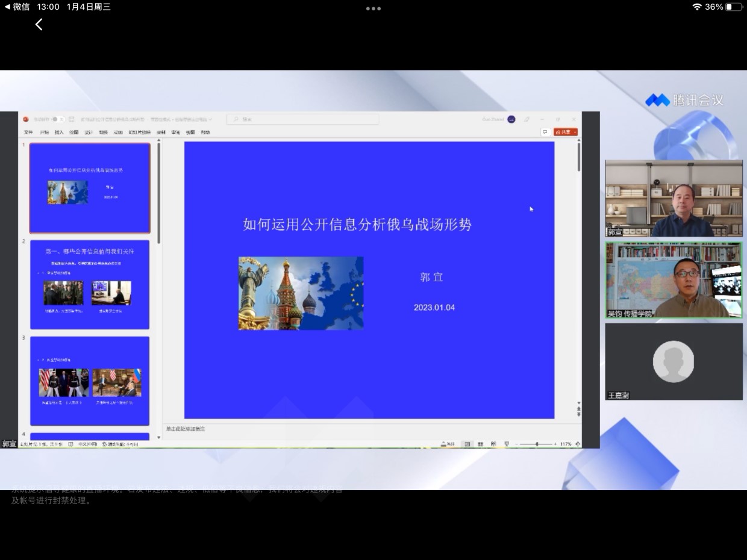Image resolution: width=747 pixels, height=560 pixels.
Task: Open the 幻灯片放映 (Slide Show) tab
Action: (x=139, y=132)
